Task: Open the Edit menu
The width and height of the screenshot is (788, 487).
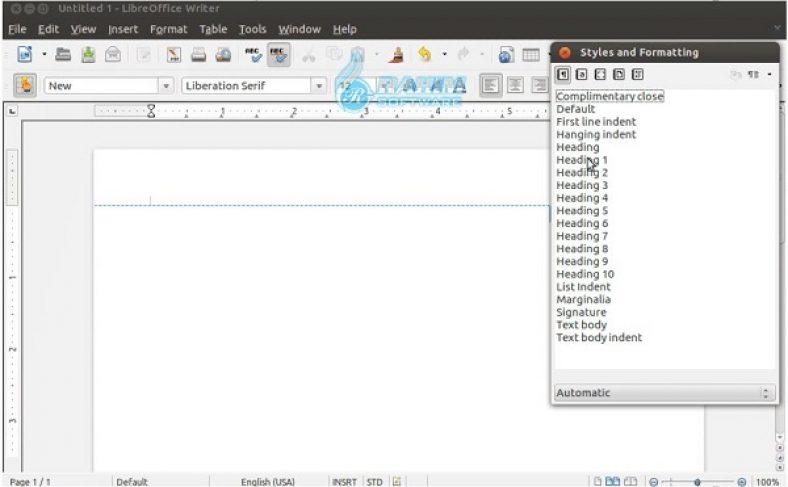Action: click(x=48, y=29)
